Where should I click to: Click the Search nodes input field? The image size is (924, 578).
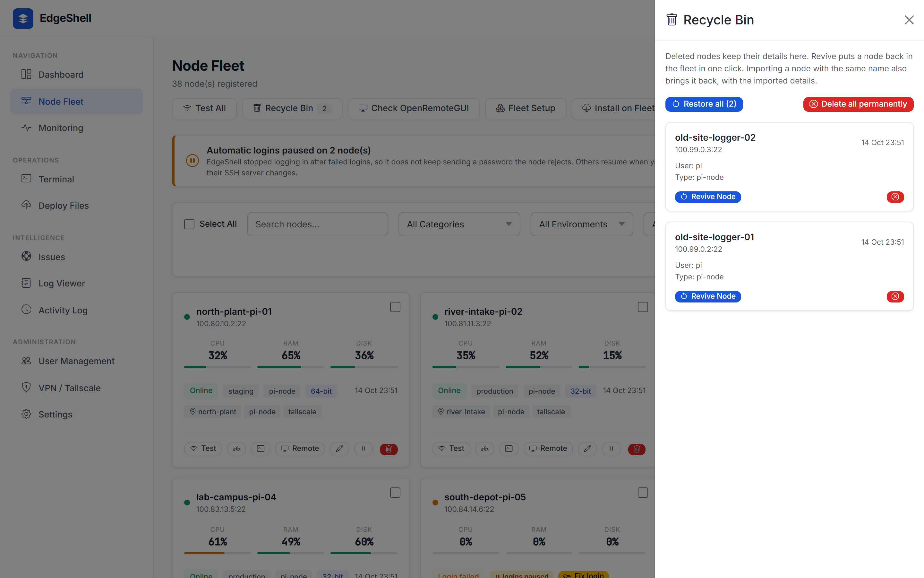(x=317, y=224)
